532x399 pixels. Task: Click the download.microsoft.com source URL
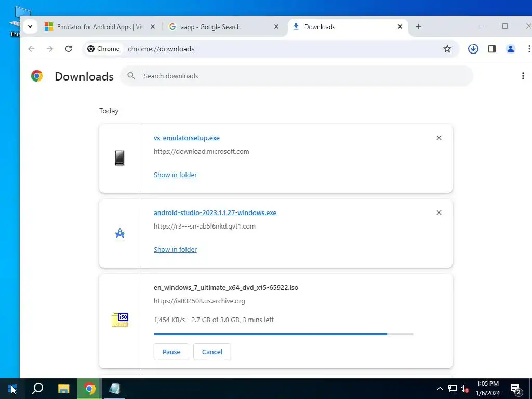pos(201,151)
